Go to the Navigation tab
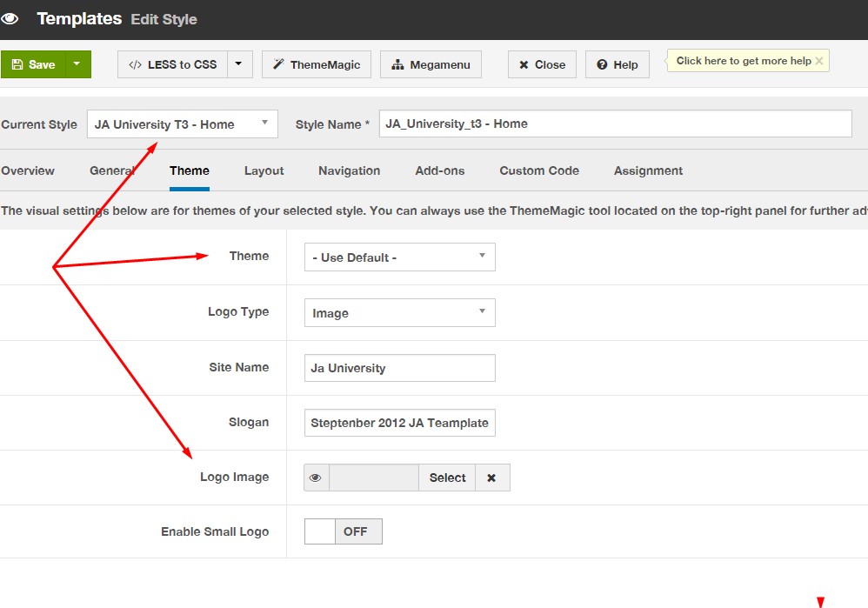 [x=349, y=170]
